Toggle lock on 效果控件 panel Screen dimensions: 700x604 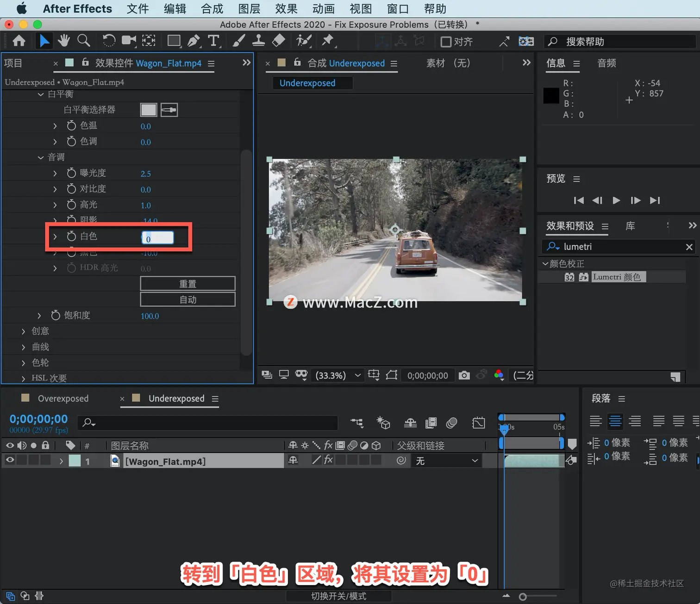(x=85, y=62)
